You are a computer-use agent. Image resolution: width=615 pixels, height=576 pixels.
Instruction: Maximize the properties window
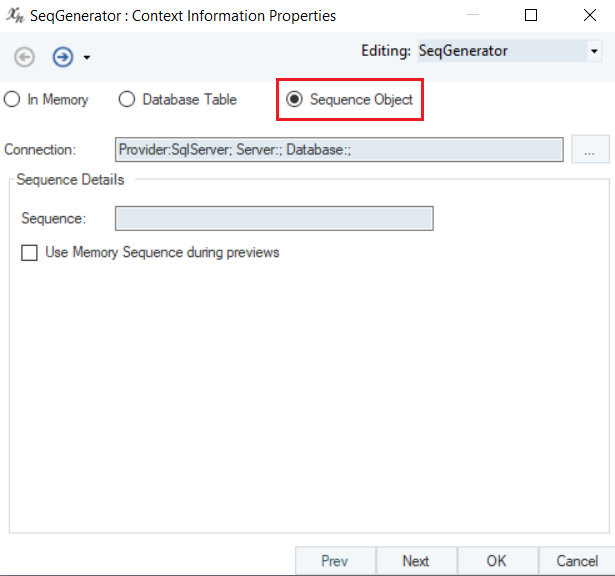point(531,16)
